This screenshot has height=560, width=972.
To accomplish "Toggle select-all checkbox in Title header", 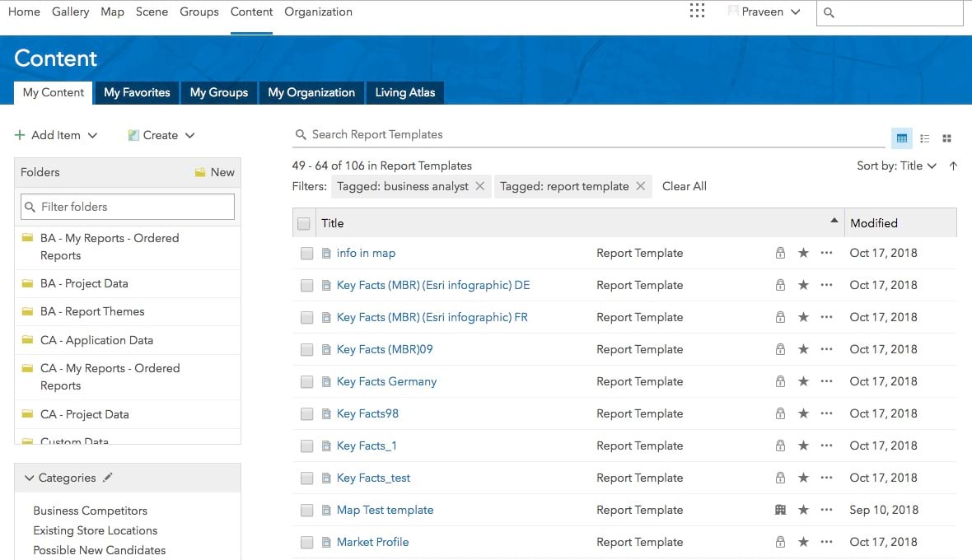I will (304, 224).
